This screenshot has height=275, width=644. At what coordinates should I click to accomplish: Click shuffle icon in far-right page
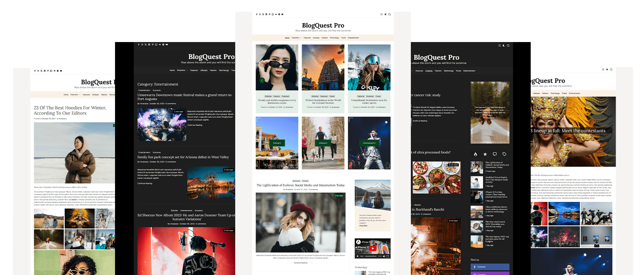603,70
